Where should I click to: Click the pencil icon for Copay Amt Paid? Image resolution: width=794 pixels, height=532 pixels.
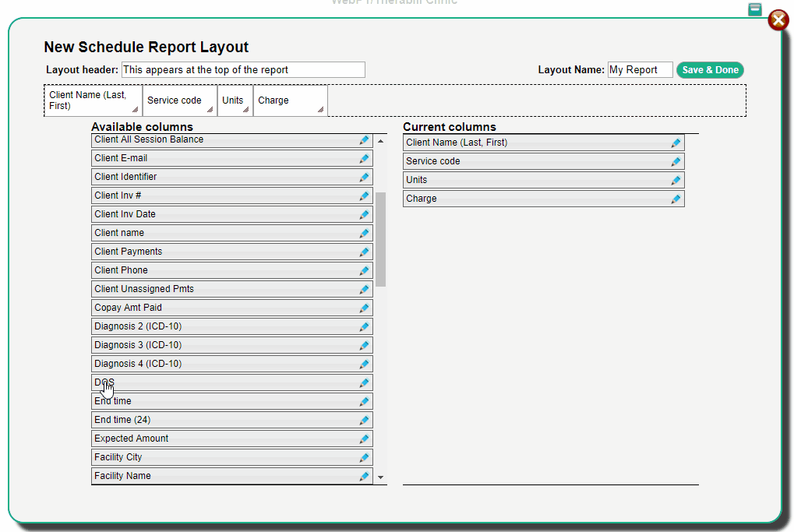coord(364,308)
